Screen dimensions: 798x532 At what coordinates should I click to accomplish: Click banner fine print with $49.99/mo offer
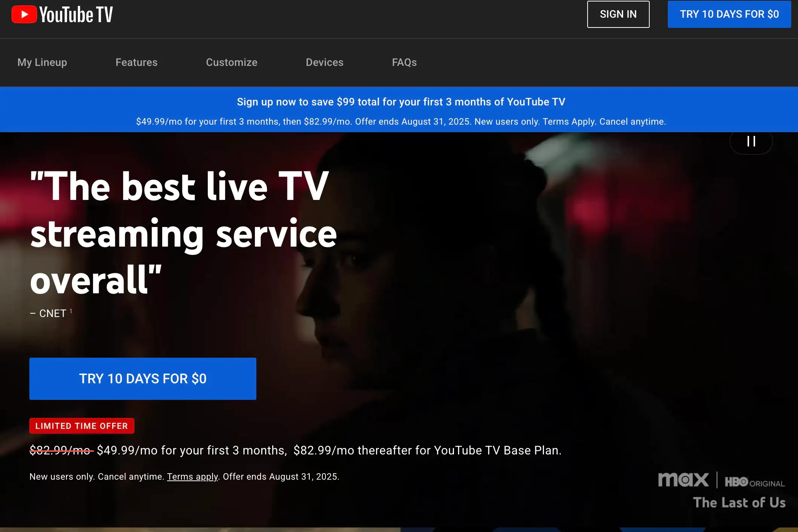(401, 122)
